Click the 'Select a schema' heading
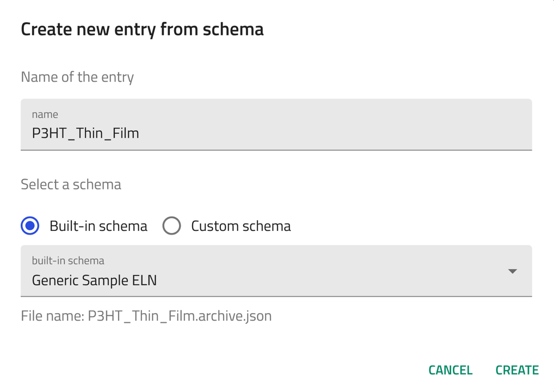 (71, 184)
